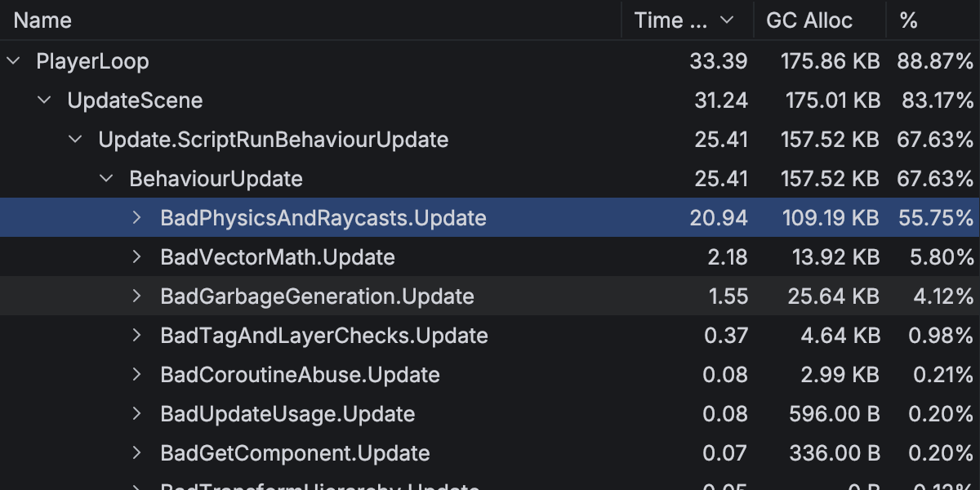Select the BadTagAndLayerChecks.Update entry

click(x=324, y=336)
